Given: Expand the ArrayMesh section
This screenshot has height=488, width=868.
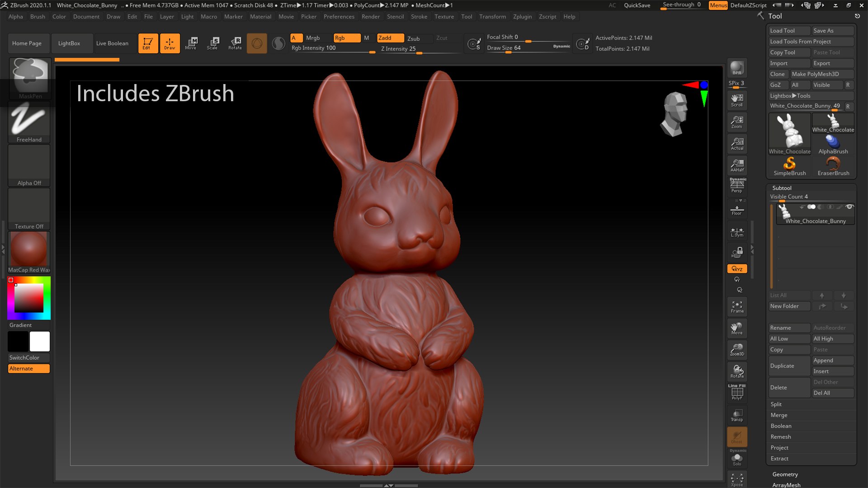Looking at the screenshot, I should [x=786, y=485].
